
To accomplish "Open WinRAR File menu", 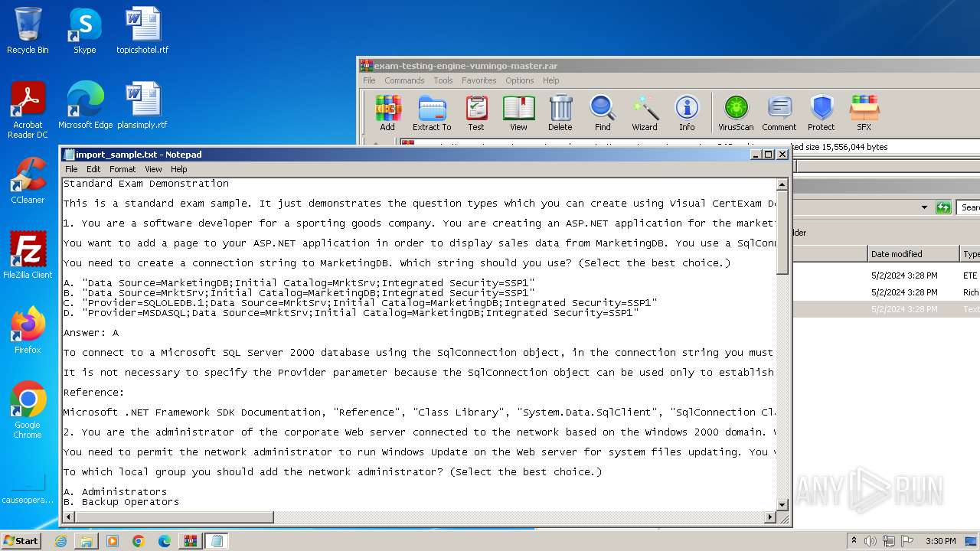I will coord(369,80).
